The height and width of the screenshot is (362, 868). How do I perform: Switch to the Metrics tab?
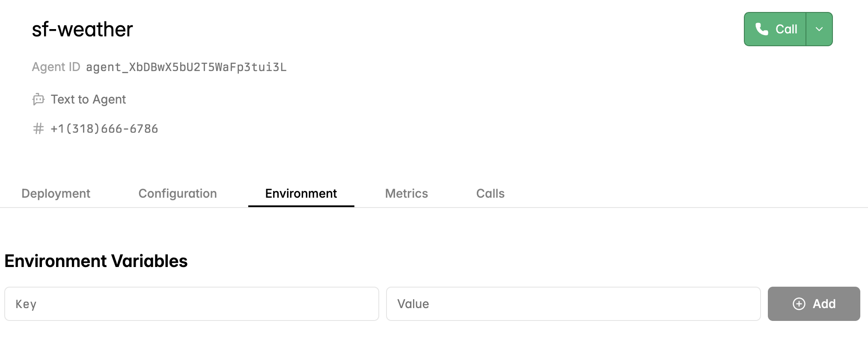point(406,193)
